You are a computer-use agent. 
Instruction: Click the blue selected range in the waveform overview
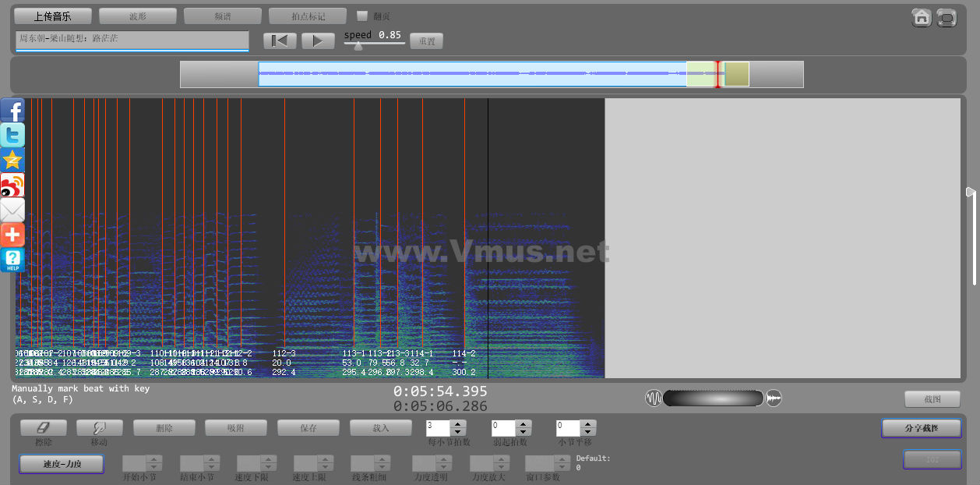pos(472,74)
